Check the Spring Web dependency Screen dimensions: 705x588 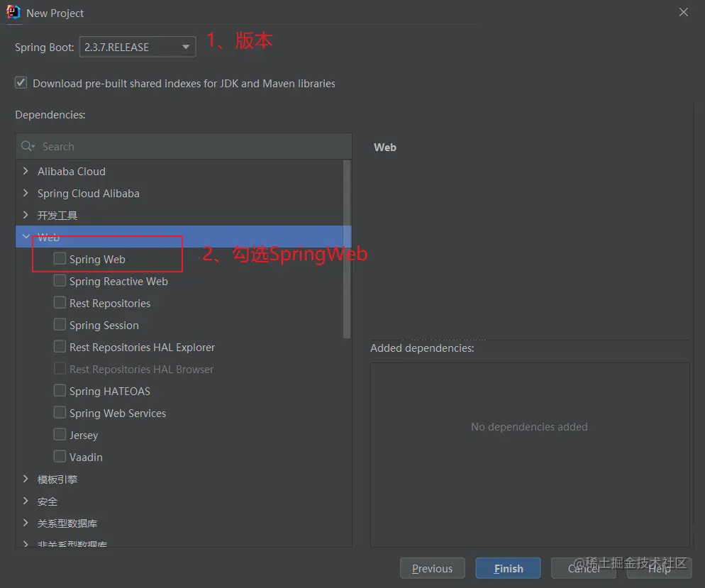(60, 258)
